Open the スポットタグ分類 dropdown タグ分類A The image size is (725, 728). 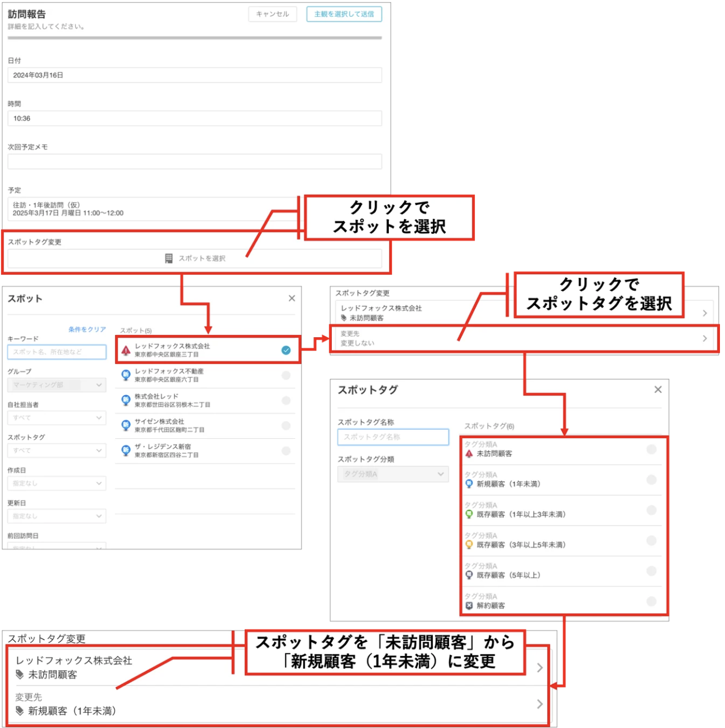pyautogui.click(x=393, y=474)
